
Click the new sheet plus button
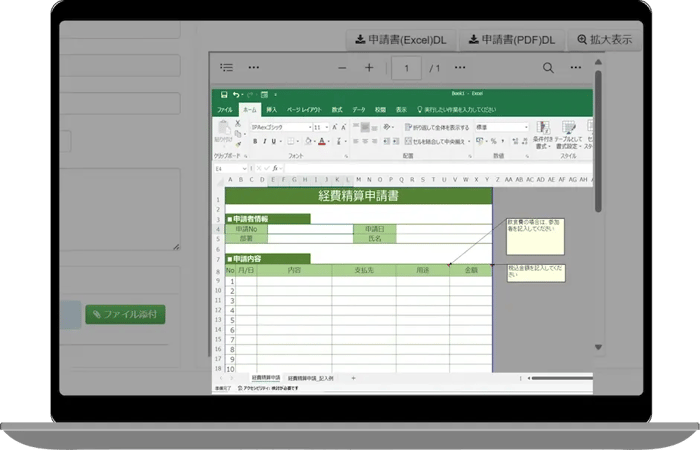coord(353,378)
